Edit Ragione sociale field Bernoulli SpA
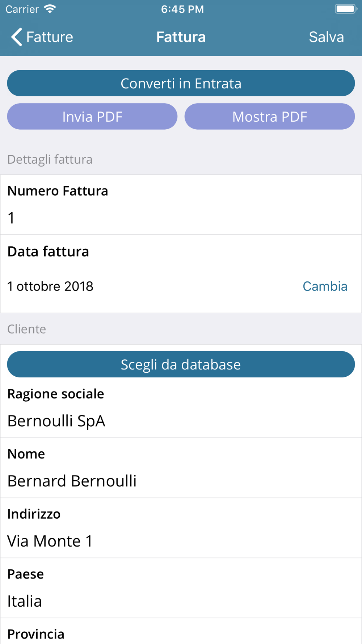This screenshot has height=644, width=362. tap(181, 421)
